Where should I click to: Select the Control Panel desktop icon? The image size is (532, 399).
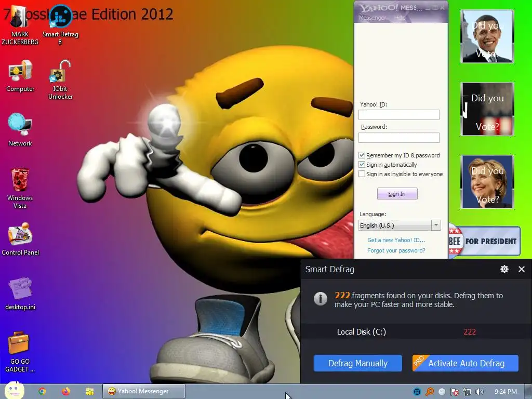pyautogui.click(x=20, y=239)
